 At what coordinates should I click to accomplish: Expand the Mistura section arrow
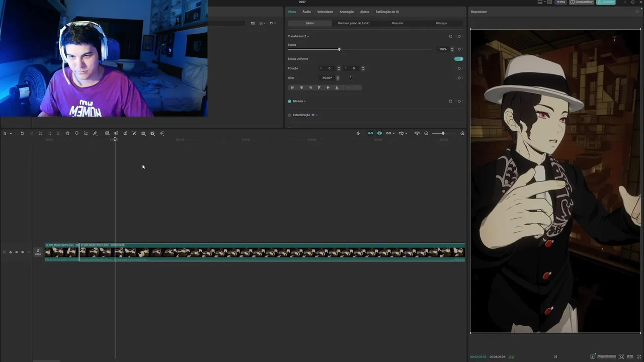click(x=305, y=101)
